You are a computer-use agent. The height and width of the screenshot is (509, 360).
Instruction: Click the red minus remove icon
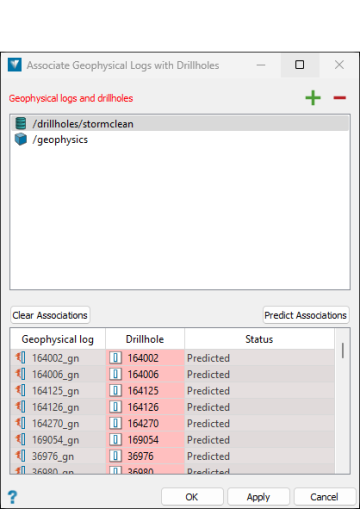[x=339, y=98]
